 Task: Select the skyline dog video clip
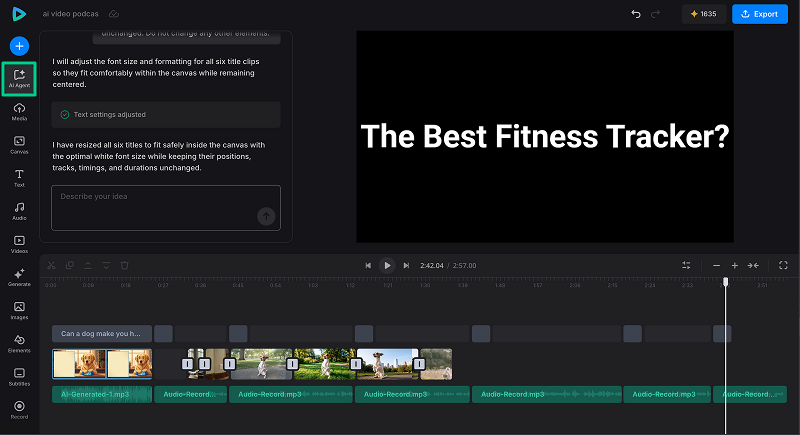pos(388,364)
